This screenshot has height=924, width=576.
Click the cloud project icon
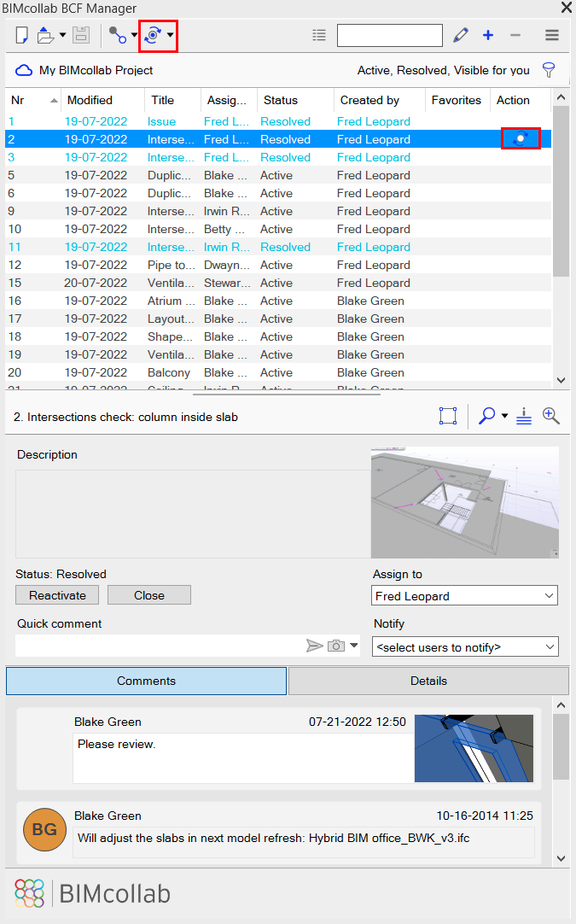click(x=24, y=70)
